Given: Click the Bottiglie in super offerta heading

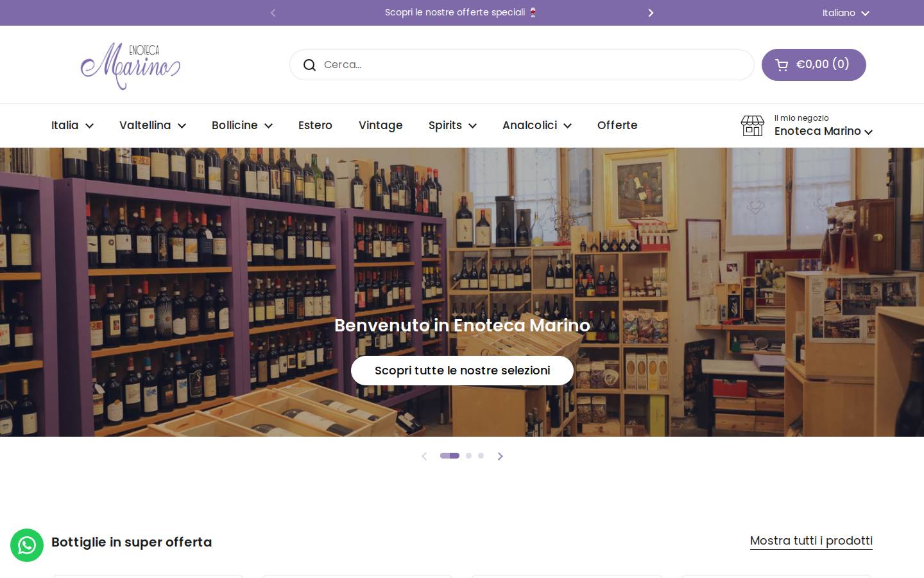Looking at the screenshot, I should (132, 542).
